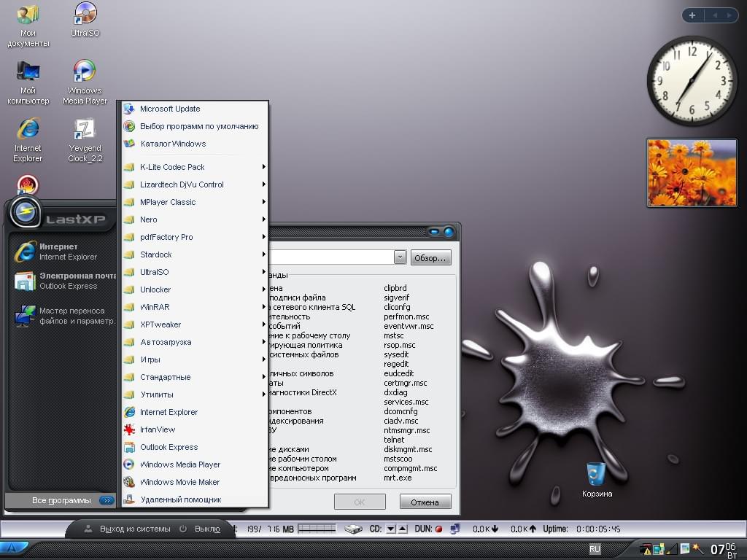This screenshot has width=747, height=560.
Task: Open the Корзина recycle bin icon
Action: point(597,480)
